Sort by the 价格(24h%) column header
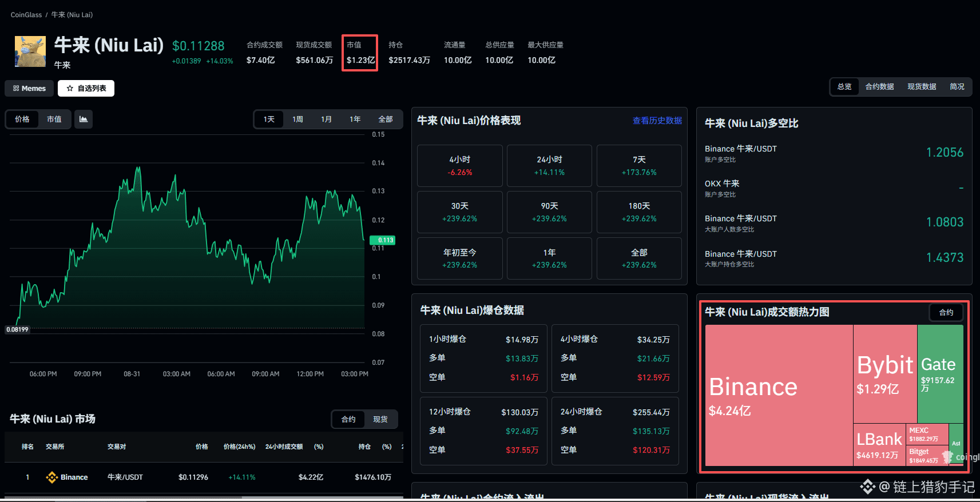The height and width of the screenshot is (502, 980). pos(239,447)
